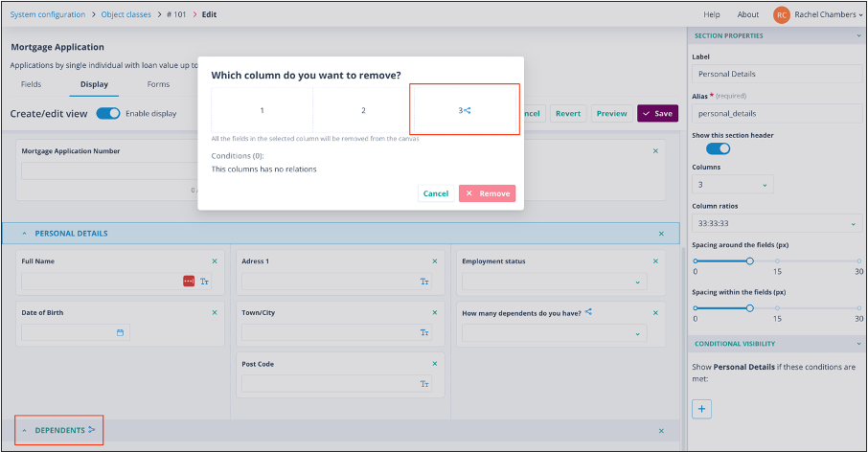Click Cancel in the remove column dialog

436,193
